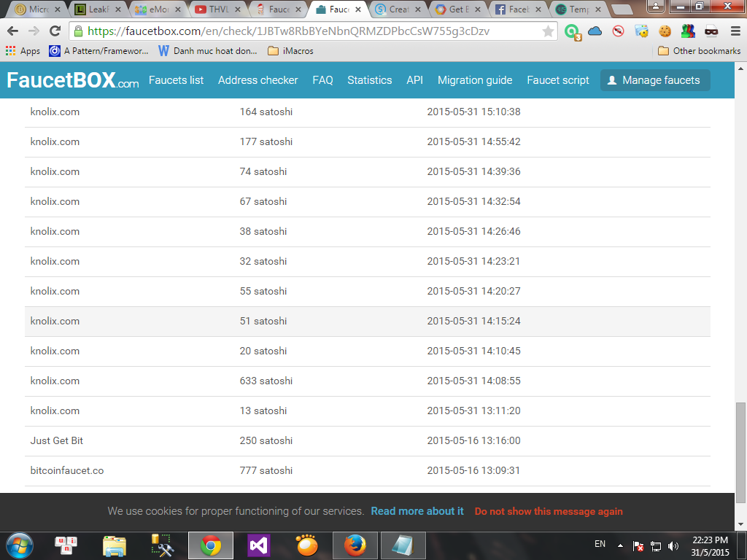Open 'Danh muc hoat don...' bookmark
747x560 pixels.
208,51
